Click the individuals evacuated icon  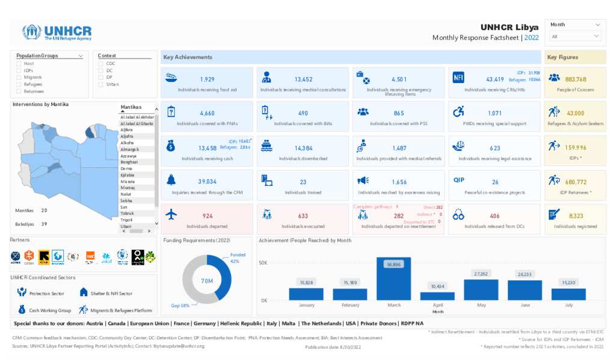[267, 215]
